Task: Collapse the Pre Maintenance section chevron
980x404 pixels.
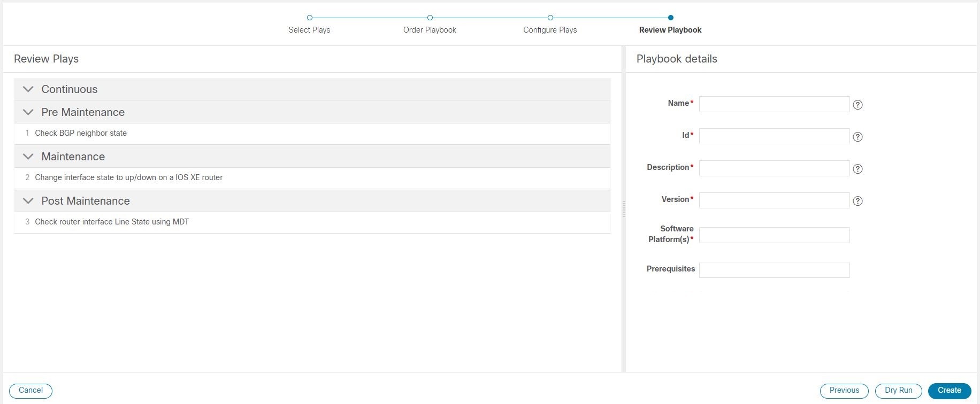Action: coord(28,112)
